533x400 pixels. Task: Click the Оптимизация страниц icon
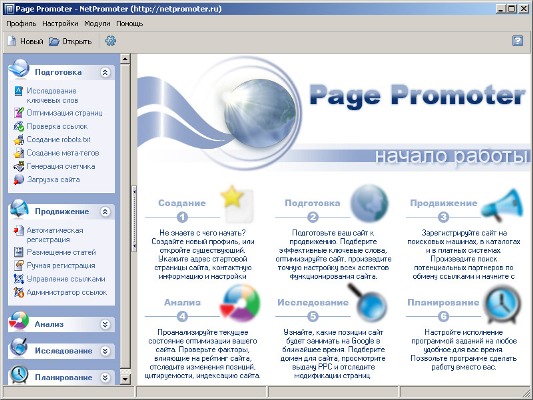19,112
